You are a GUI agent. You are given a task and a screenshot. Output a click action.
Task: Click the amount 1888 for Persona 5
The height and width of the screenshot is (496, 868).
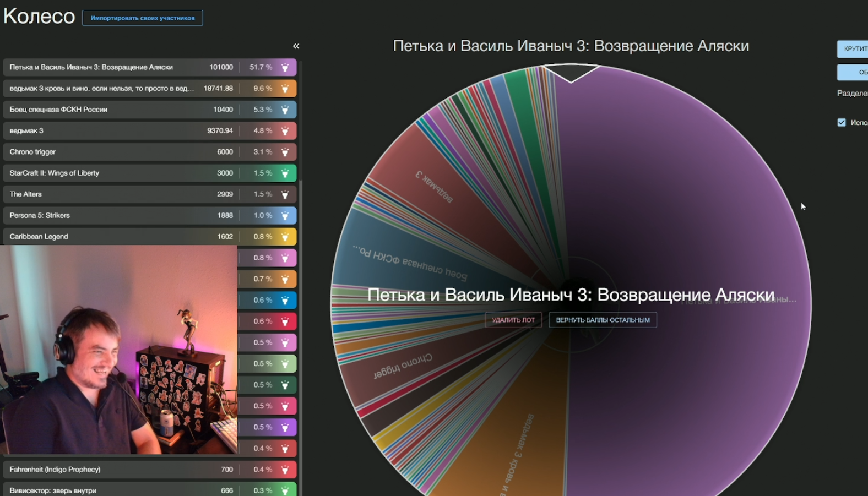[225, 215]
